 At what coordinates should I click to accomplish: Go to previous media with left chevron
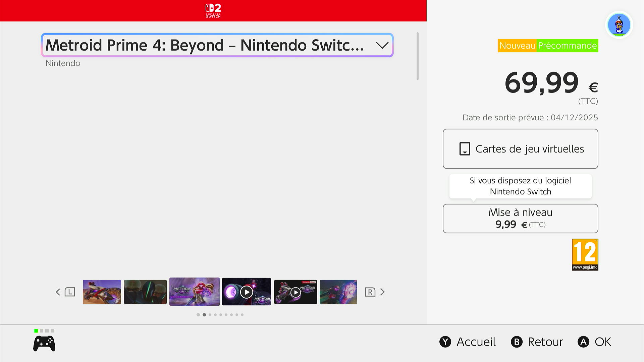[x=58, y=292]
